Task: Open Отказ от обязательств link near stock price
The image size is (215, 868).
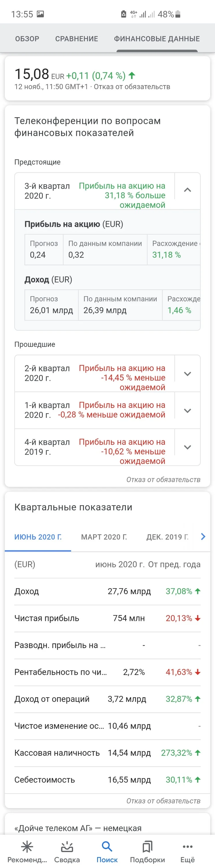Action: pyautogui.click(x=132, y=87)
